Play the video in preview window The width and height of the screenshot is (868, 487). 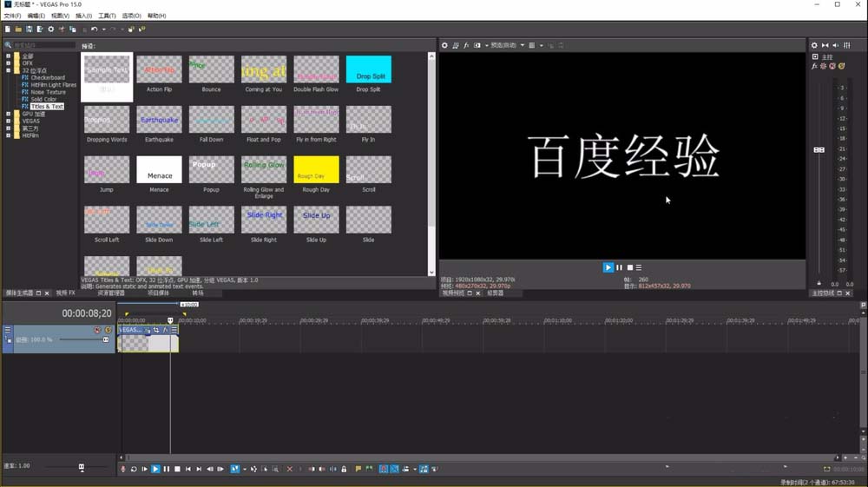click(608, 267)
